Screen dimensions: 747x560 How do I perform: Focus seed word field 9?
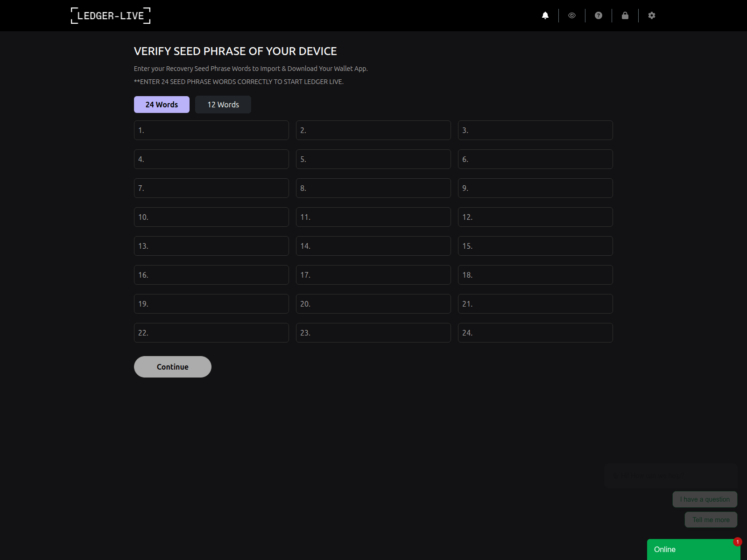point(536,188)
